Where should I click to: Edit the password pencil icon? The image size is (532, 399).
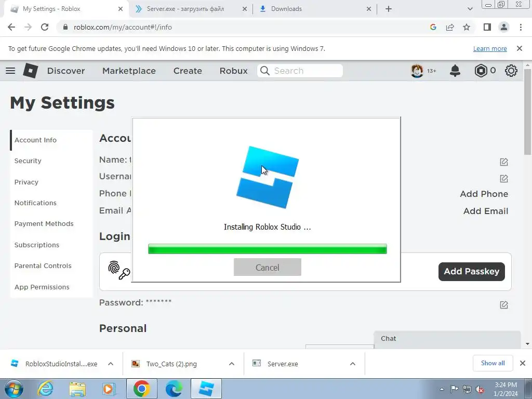click(504, 304)
